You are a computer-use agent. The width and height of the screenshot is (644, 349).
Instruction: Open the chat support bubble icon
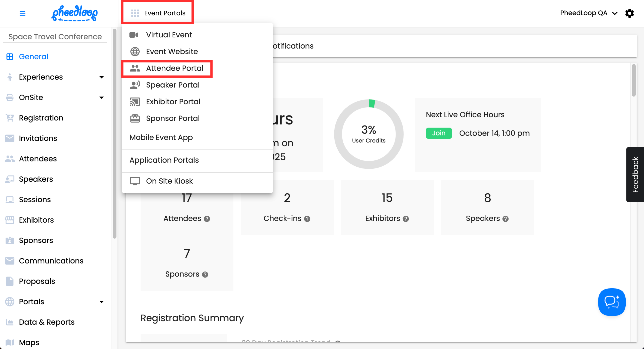(x=611, y=302)
